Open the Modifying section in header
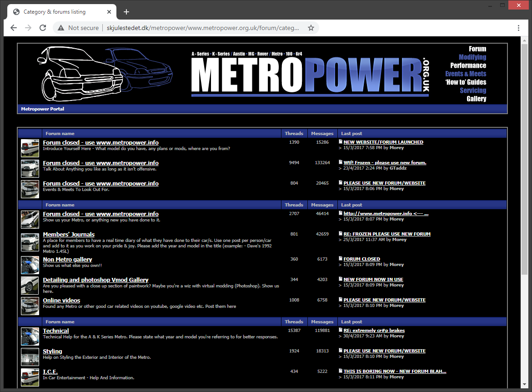The height and width of the screenshot is (392, 532). click(472, 57)
